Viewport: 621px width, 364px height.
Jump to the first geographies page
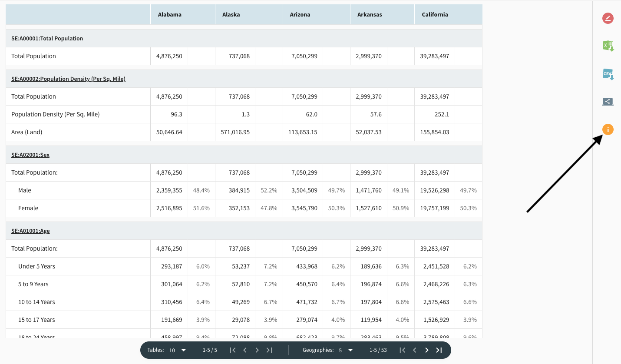(x=403, y=350)
